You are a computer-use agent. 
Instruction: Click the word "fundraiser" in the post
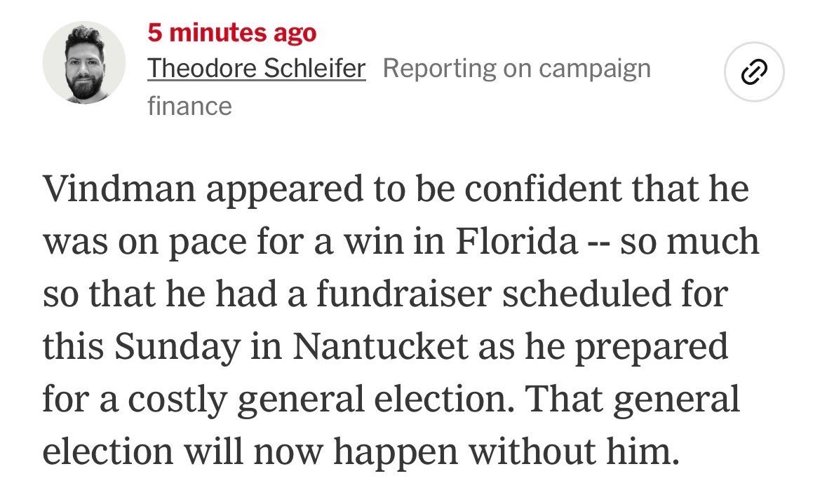point(404,294)
